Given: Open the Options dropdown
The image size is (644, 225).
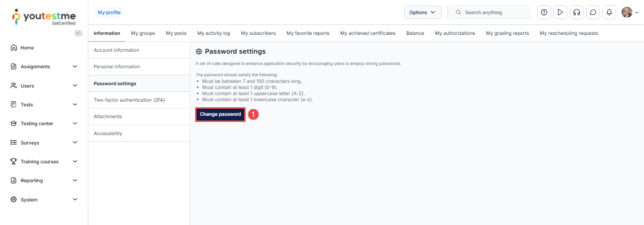Looking at the screenshot, I should point(422,12).
